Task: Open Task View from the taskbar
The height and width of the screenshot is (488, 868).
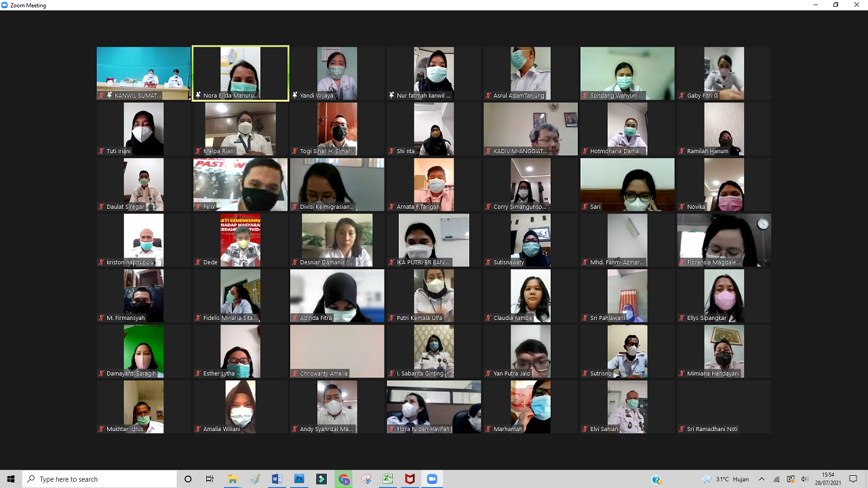Action: click(210, 479)
